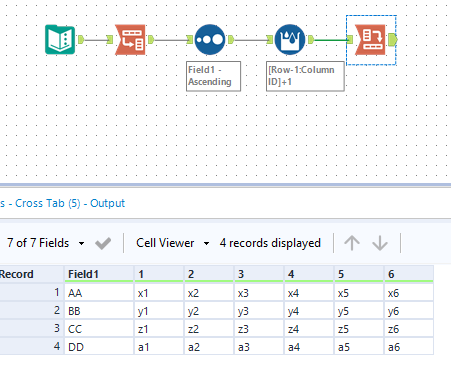Select cell 'x1'

pyautogui.click(x=159, y=293)
